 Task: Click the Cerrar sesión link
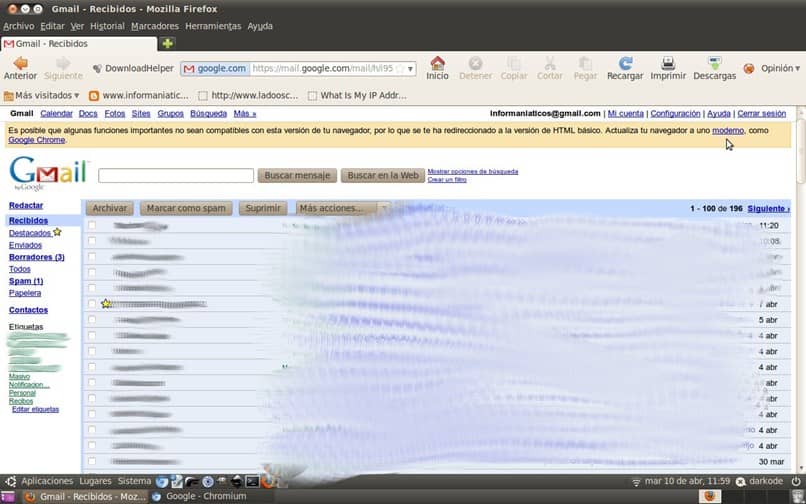[761, 113]
